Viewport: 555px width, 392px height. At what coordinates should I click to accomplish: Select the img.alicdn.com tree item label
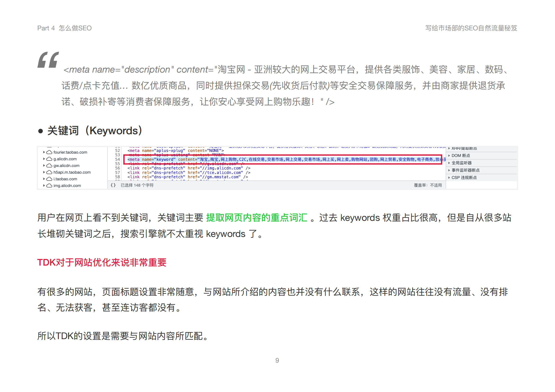(x=67, y=185)
